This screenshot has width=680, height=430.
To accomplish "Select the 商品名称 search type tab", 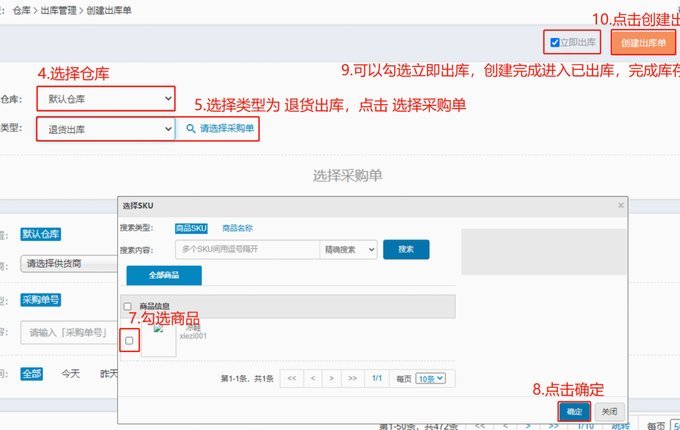I will pos(237,228).
